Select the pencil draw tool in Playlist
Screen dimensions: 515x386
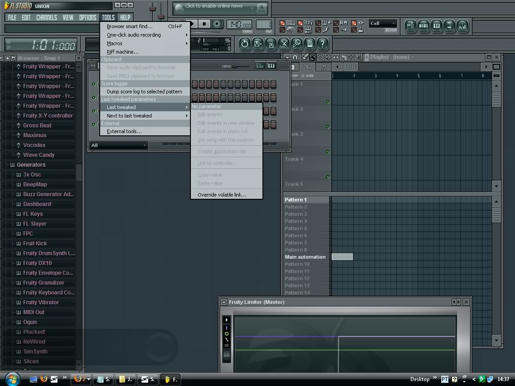(x=305, y=57)
